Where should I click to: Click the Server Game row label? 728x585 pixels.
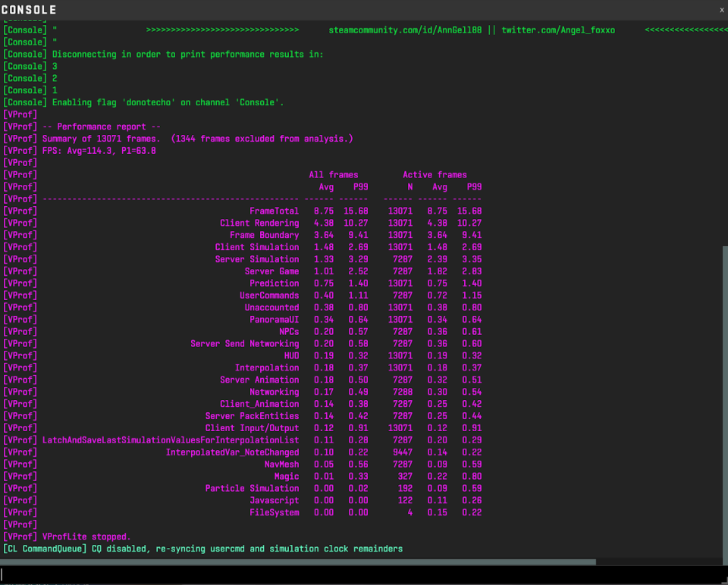(271, 271)
